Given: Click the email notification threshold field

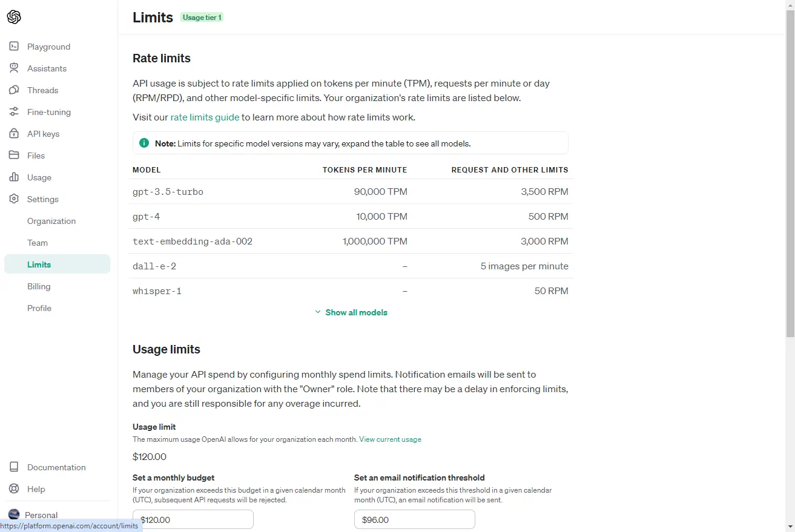Looking at the screenshot, I should point(415,520).
